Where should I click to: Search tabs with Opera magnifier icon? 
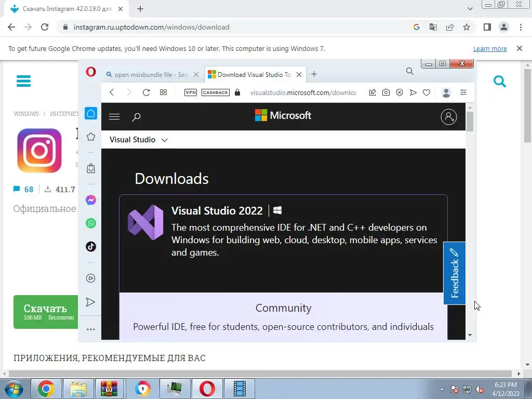coord(410,71)
